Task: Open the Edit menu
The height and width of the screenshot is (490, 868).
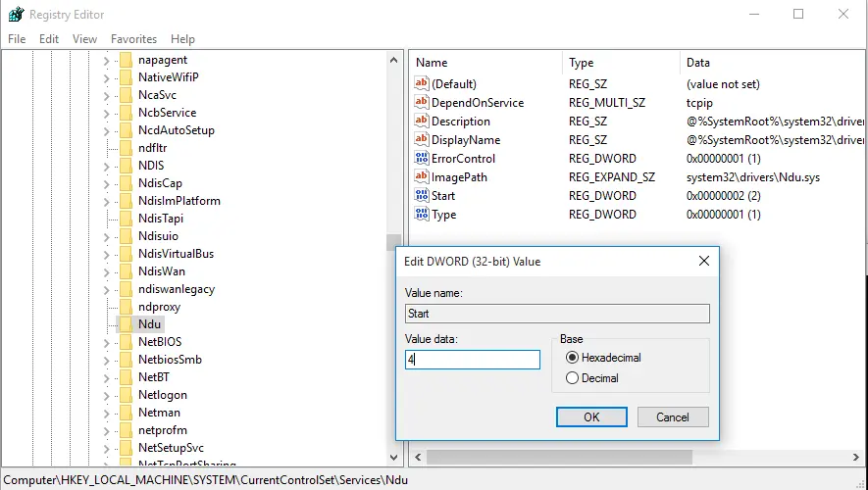Action: (49, 39)
